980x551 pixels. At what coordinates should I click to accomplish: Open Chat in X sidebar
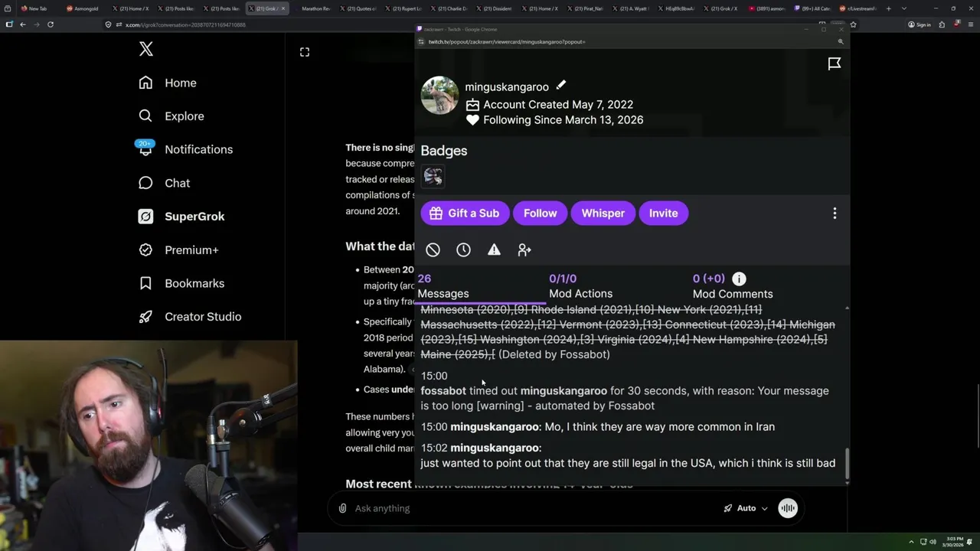click(x=164, y=183)
